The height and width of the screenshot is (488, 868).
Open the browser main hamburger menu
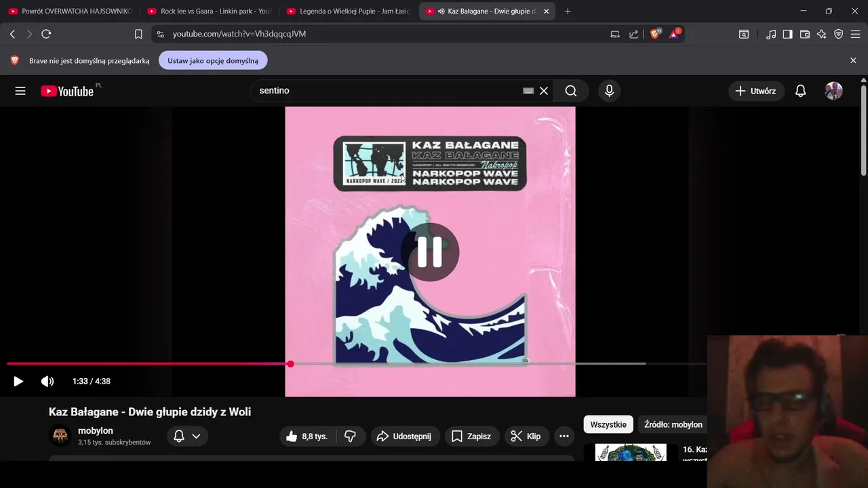click(856, 34)
